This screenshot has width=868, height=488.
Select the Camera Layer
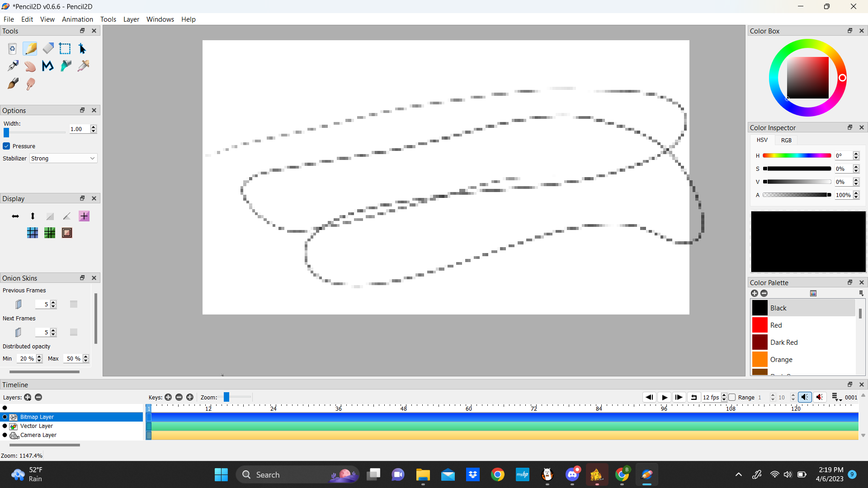click(38, 435)
